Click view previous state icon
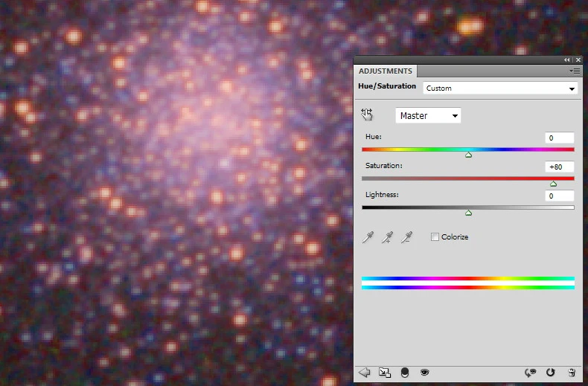Viewport: 588px width, 386px height. pos(531,373)
